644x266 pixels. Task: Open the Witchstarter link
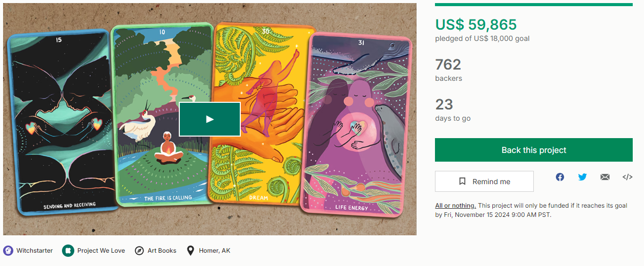[34, 251]
